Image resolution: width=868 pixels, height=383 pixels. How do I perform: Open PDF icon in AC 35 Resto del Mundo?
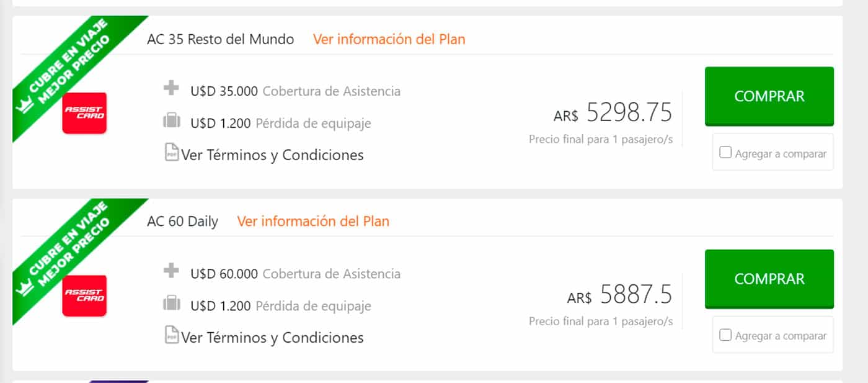[x=171, y=152]
